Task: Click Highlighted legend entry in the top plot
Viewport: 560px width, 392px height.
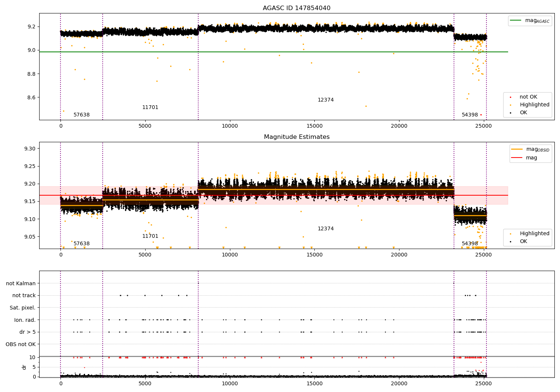Action: tap(530, 105)
